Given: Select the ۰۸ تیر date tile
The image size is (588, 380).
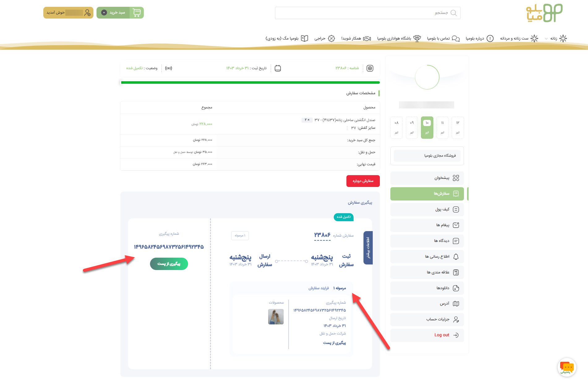Looking at the screenshot, I should [x=396, y=127].
